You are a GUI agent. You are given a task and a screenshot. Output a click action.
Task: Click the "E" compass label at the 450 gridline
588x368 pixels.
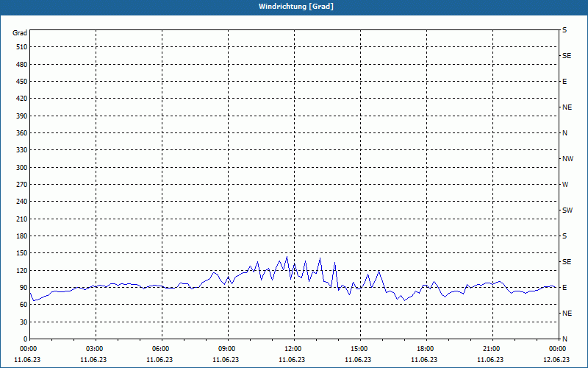[564, 82]
